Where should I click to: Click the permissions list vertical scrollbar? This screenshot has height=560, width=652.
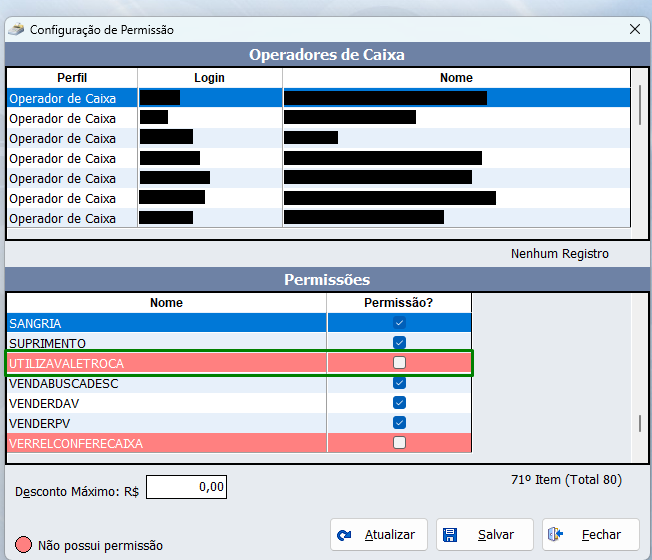pos(640,422)
